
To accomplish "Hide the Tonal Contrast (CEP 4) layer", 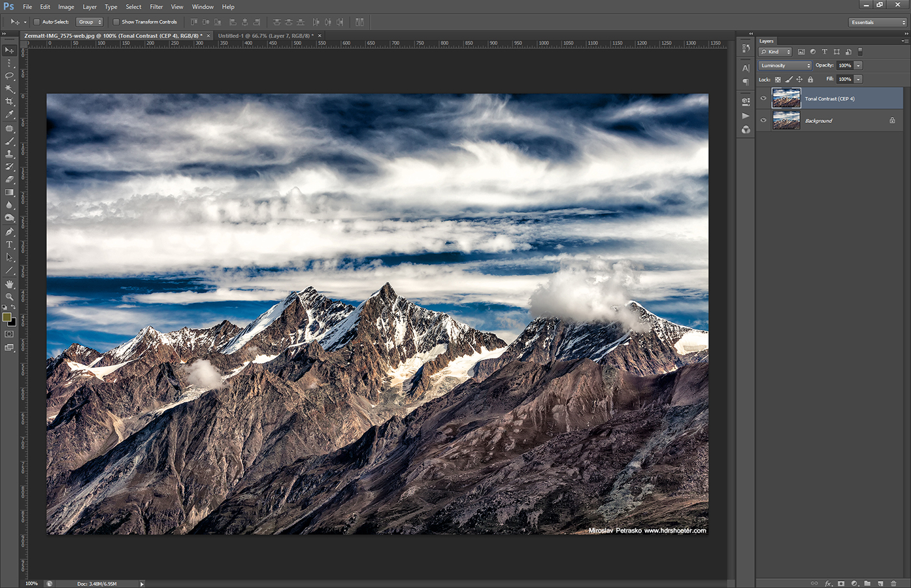I will (763, 98).
